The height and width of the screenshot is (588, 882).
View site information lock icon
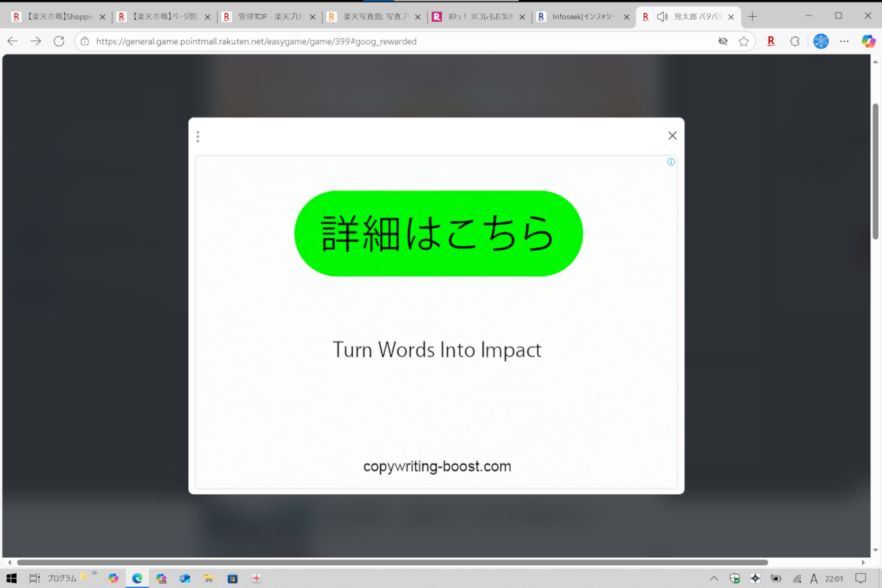[x=85, y=41]
